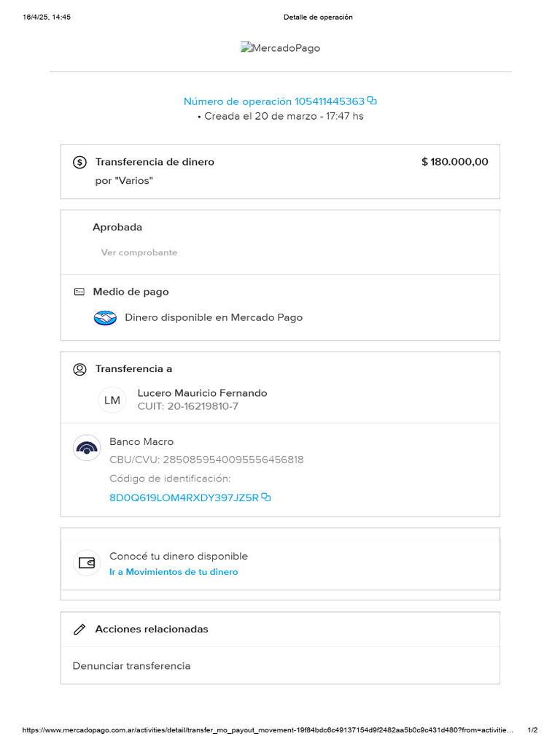Screen dimensions: 560x747
Task: Click the Mercado Pago handshake icon
Action: point(106,318)
